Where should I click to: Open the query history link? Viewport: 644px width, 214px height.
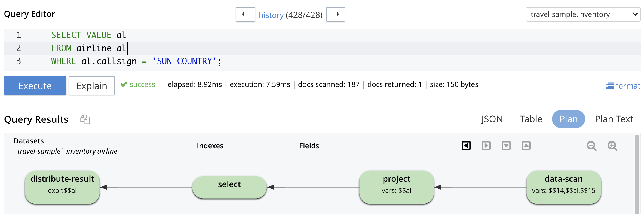[x=271, y=15]
